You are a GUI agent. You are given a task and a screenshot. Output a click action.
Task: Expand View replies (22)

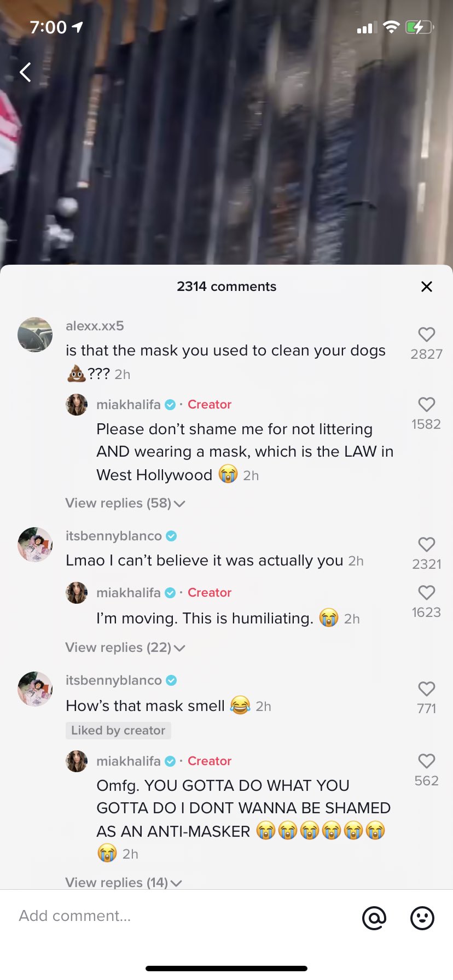(x=125, y=647)
